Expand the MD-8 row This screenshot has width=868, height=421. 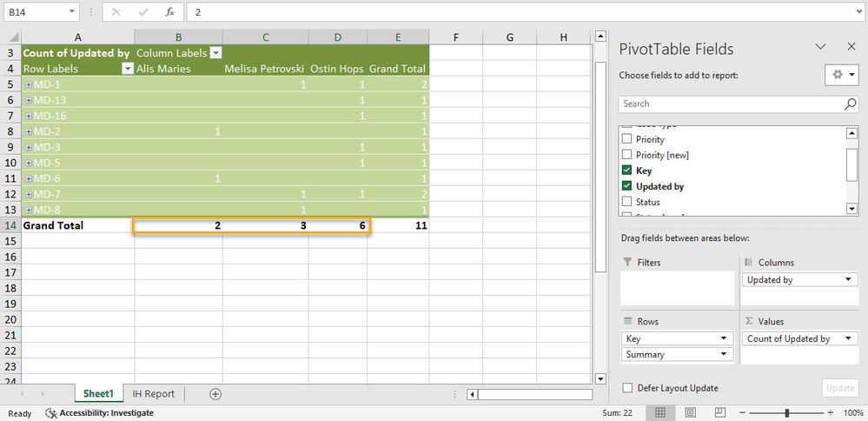click(29, 210)
